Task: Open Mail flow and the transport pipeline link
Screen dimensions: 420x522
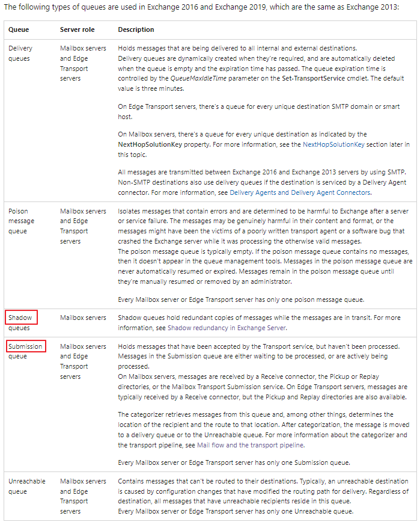Action: [251, 445]
